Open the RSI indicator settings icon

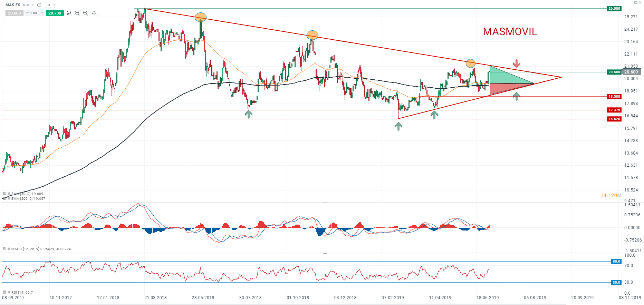4,292
